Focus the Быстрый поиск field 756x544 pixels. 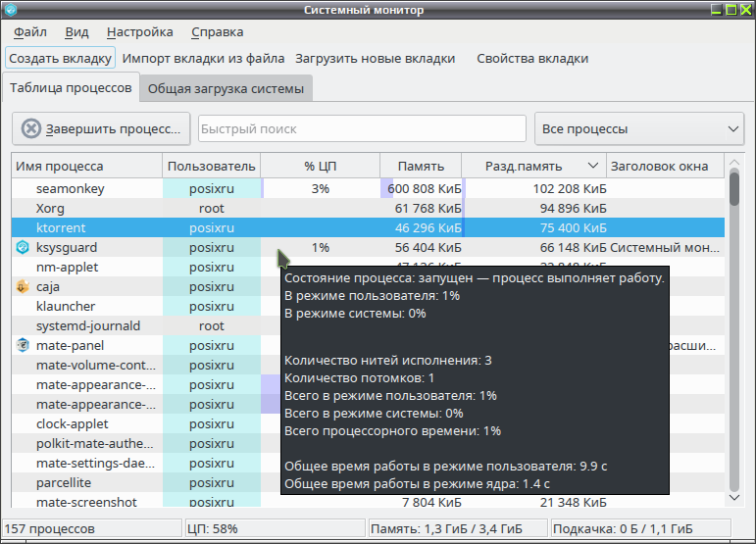coord(362,128)
